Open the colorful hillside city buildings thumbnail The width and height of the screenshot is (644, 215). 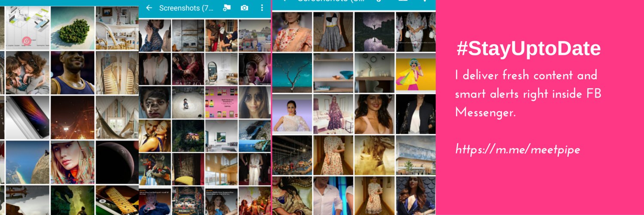click(x=255, y=36)
